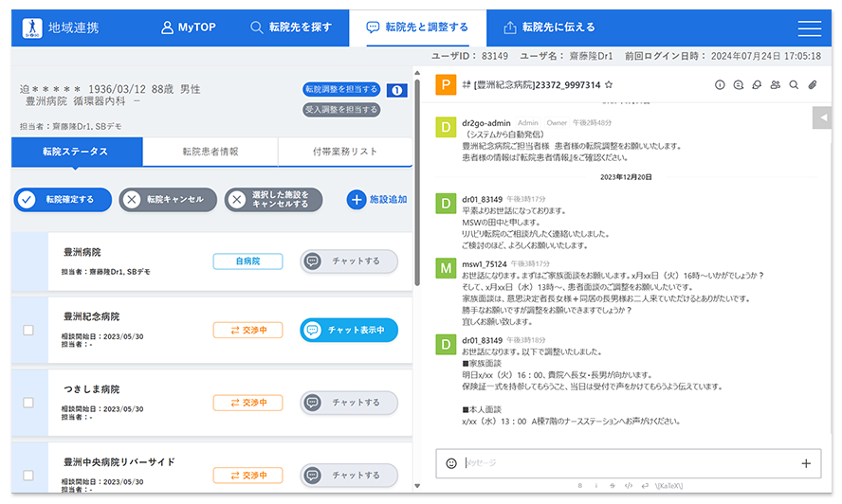
Task: Click the room title [豊洲紀念病院]23372_9997314
Action: (537, 85)
